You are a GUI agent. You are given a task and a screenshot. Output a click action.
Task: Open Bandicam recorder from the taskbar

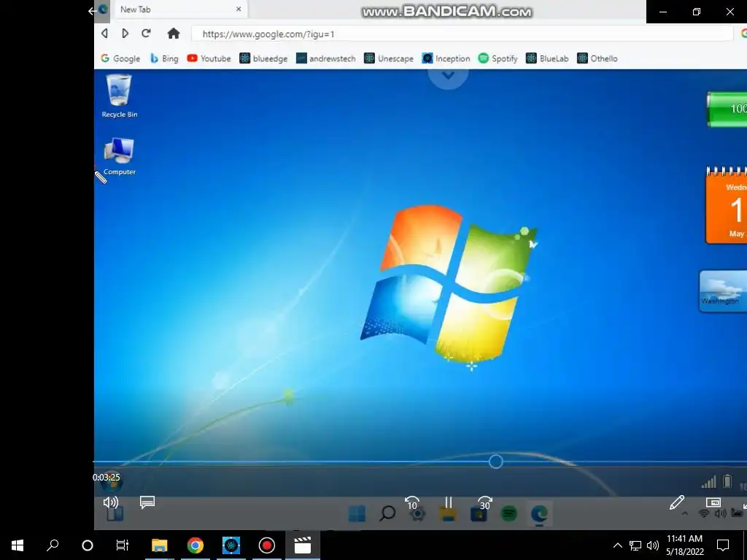(267, 545)
